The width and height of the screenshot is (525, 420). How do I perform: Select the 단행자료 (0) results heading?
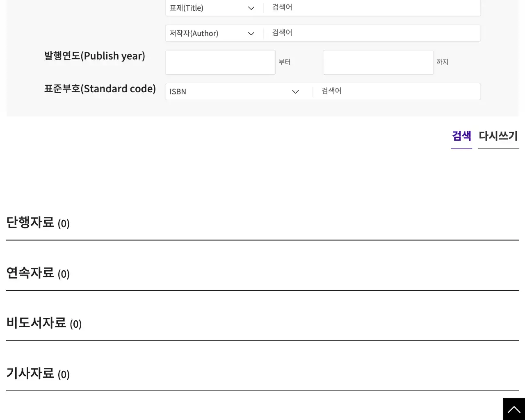pos(38,223)
